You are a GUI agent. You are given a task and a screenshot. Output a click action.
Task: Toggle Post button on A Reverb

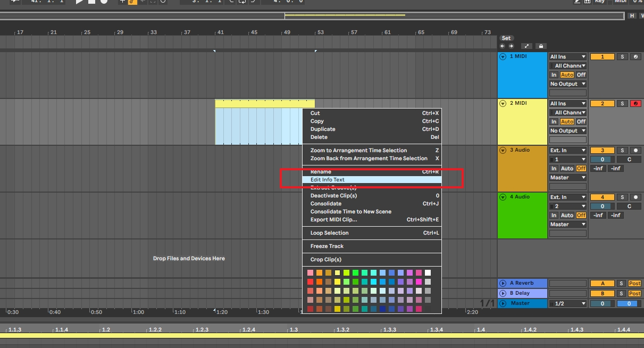(634, 284)
